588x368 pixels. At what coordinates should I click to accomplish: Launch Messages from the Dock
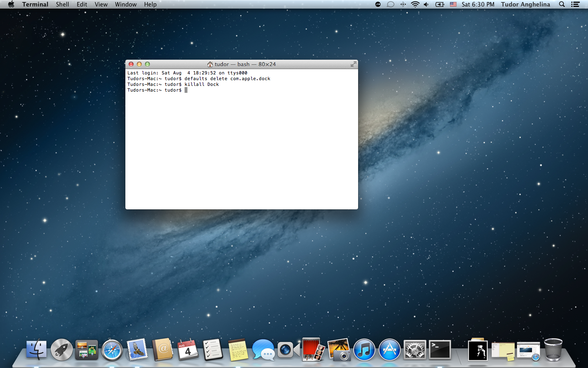263,350
